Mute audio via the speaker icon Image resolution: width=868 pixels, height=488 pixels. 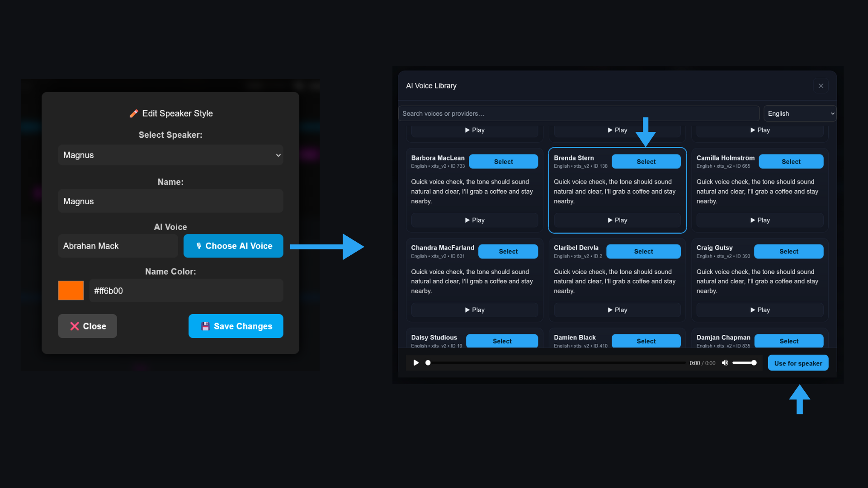pos(725,363)
